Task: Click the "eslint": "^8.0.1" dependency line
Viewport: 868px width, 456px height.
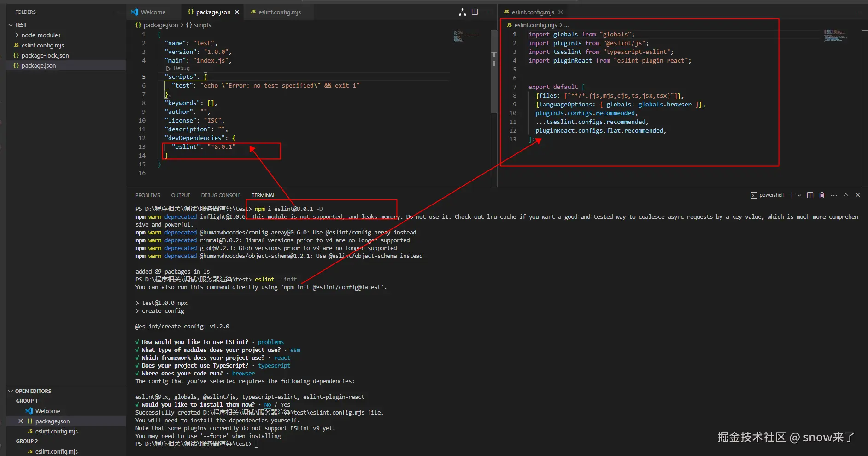Action: point(203,147)
